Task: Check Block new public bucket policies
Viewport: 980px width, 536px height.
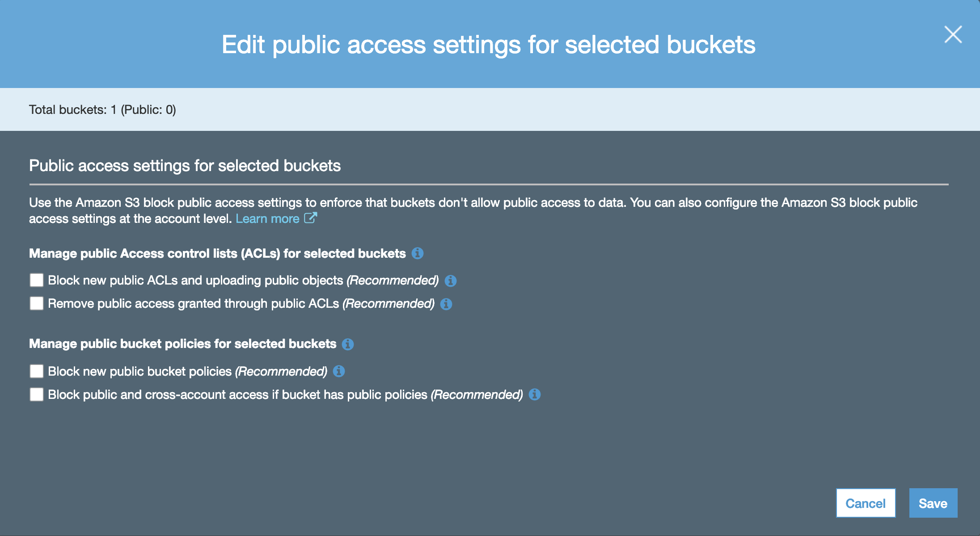Action: click(37, 371)
